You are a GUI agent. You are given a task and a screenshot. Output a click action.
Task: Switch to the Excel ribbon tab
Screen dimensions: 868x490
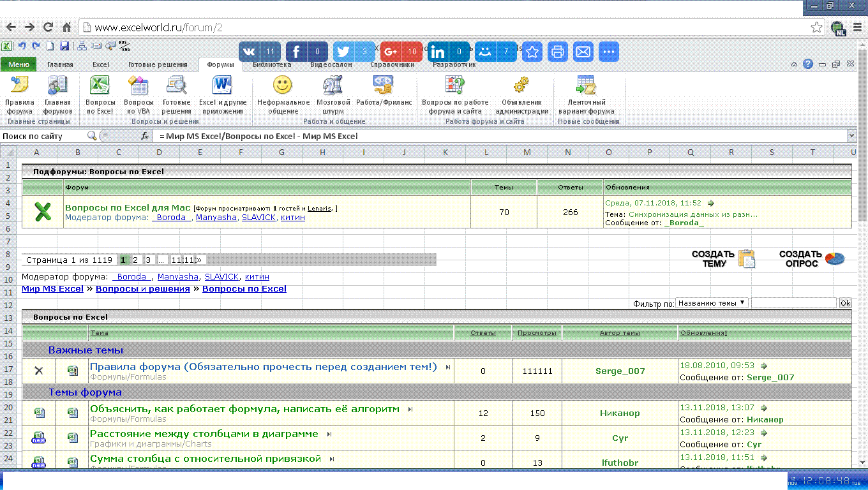coord(101,64)
